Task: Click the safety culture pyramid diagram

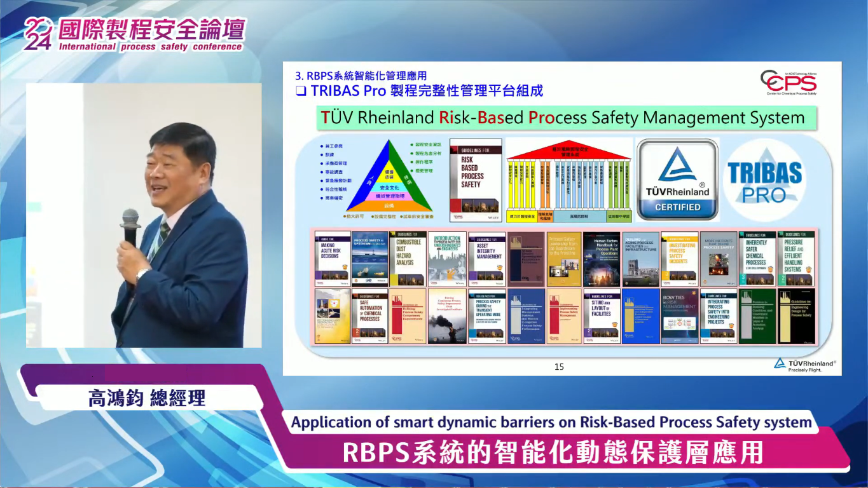Action: tap(389, 175)
